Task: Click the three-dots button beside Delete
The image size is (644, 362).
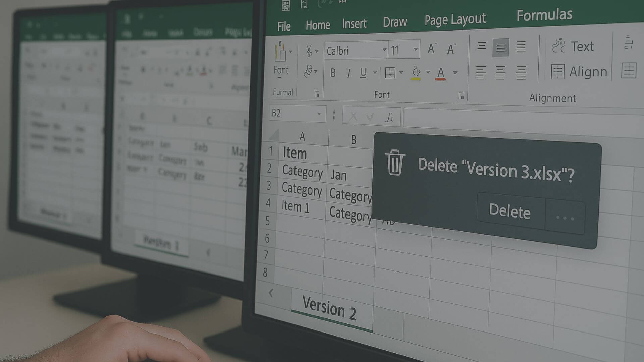Action: pyautogui.click(x=565, y=218)
